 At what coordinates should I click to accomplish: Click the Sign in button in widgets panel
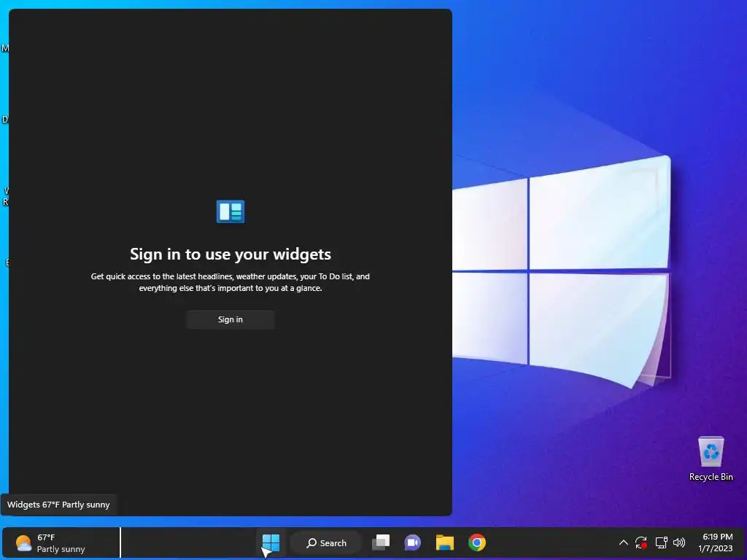click(x=230, y=319)
